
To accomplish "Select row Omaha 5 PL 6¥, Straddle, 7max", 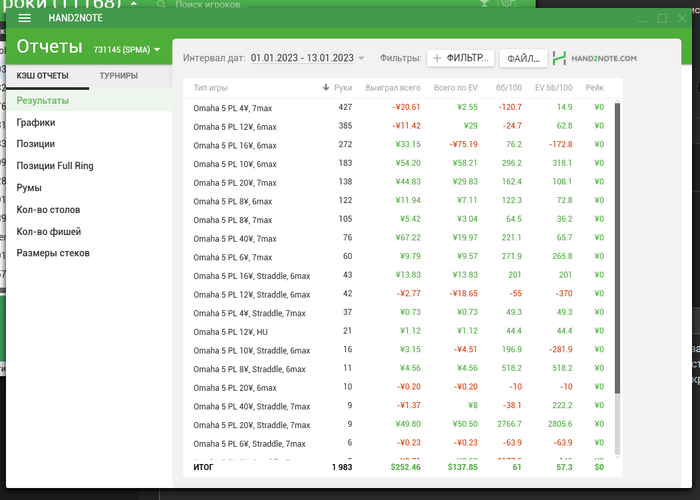I will [399, 443].
